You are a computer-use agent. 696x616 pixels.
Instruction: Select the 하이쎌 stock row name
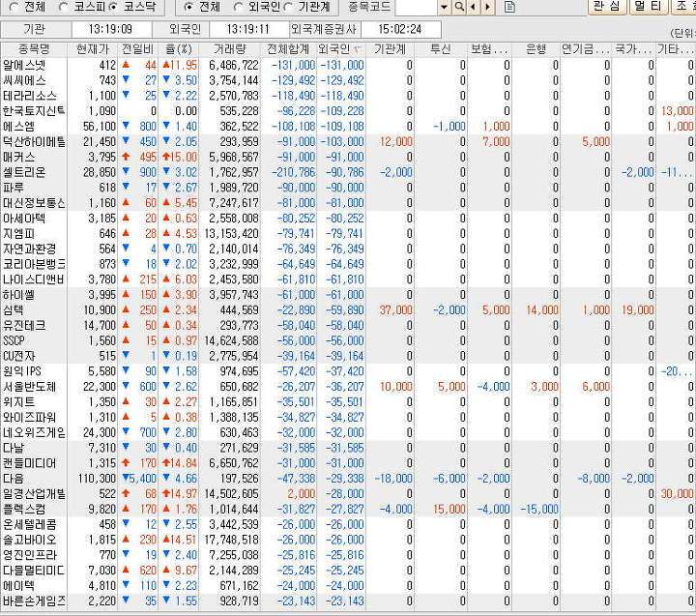pyautogui.click(x=18, y=295)
